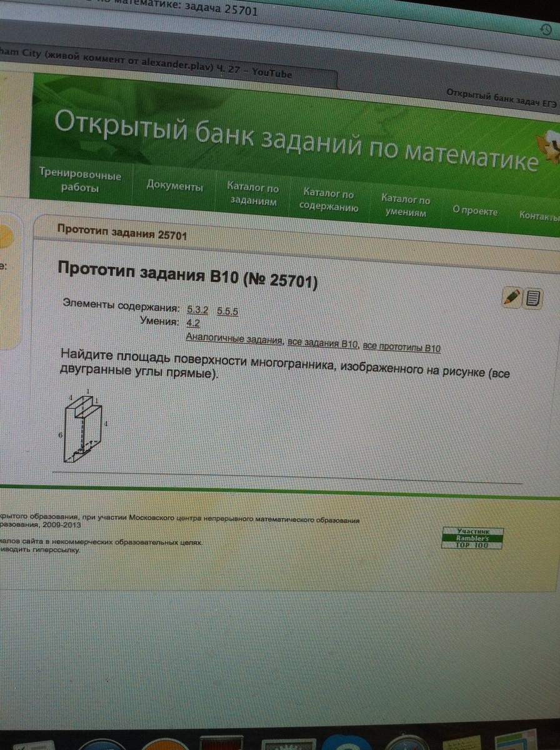Screen dimensions: 560x750
Task: Click heading Прототип задания B10 (№ 25701)
Action: point(188,276)
